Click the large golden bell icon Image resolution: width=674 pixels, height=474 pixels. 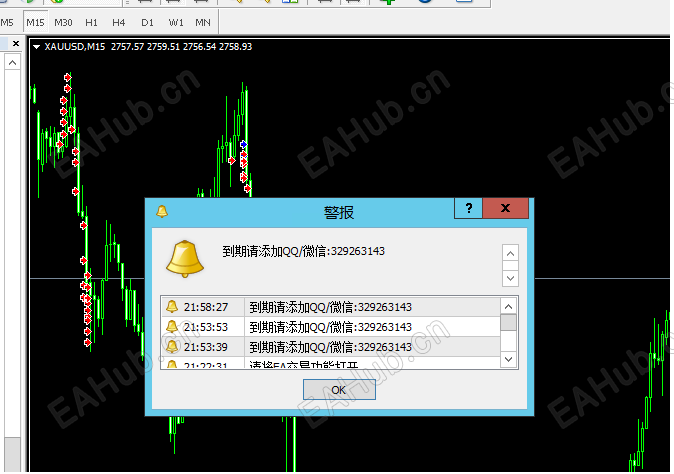[185, 258]
